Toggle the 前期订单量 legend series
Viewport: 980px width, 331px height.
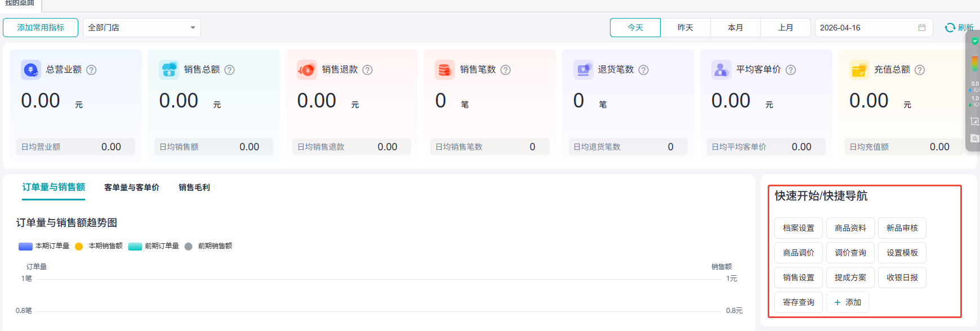(135, 246)
